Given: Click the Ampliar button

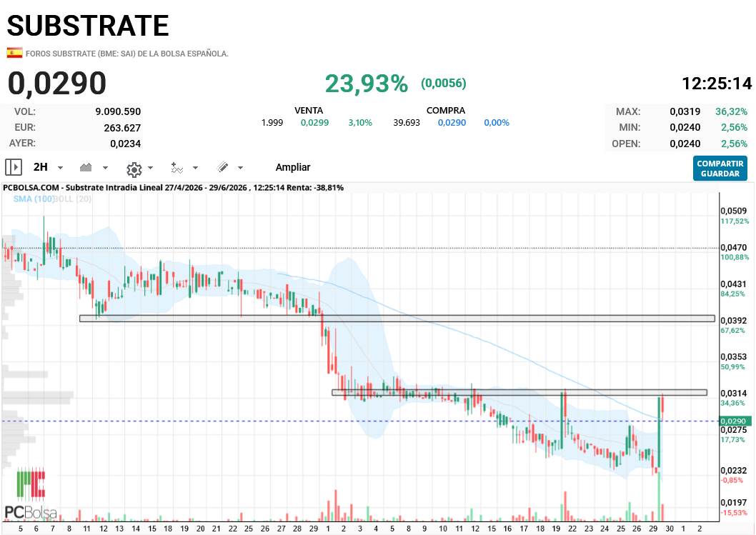Looking at the screenshot, I should (293, 167).
